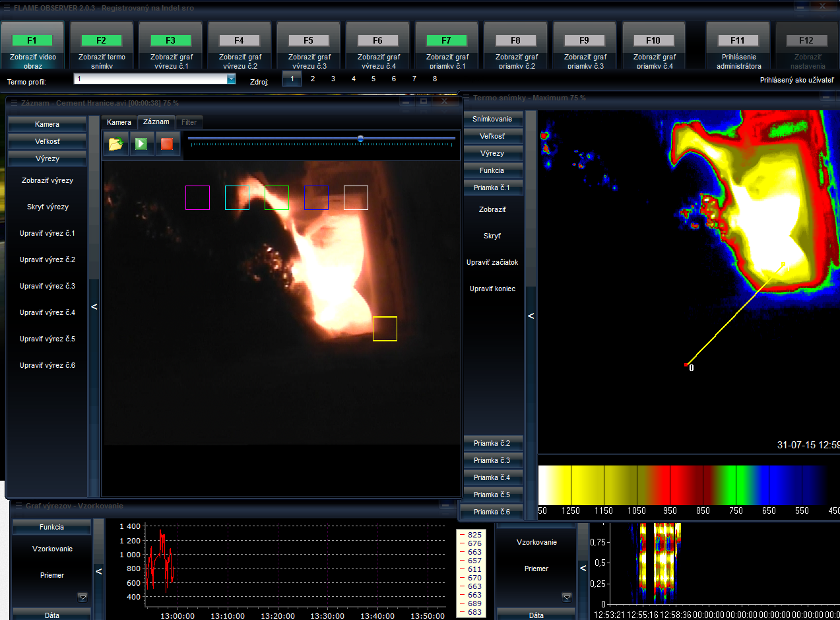The width and height of the screenshot is (840, 620).
Task: Click the F11 administrator login key
Action: [x=737, y=40]
